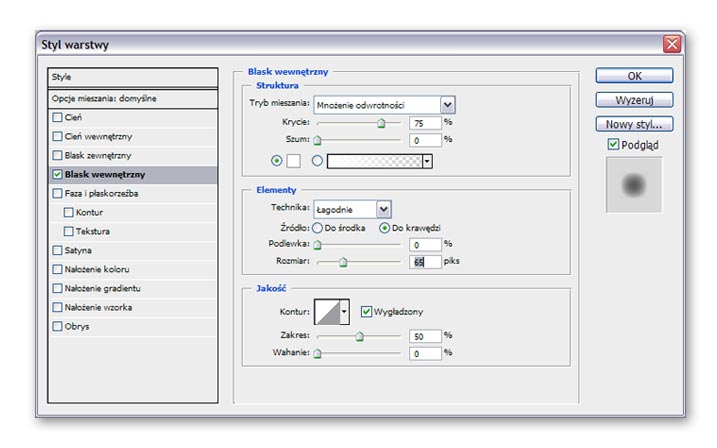Uncheck the Wygładzony option
717x448 pixels.
coord(366,311)
